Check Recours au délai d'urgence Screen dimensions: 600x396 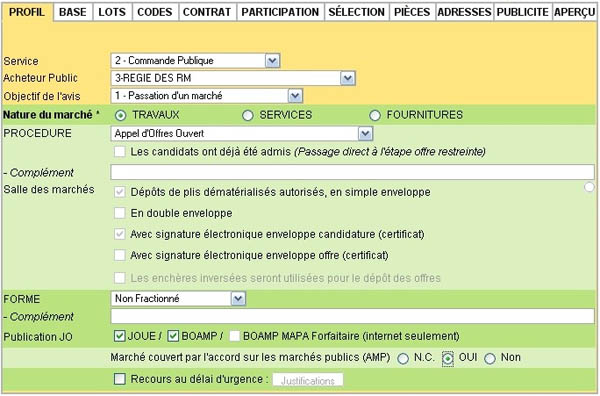120,379
